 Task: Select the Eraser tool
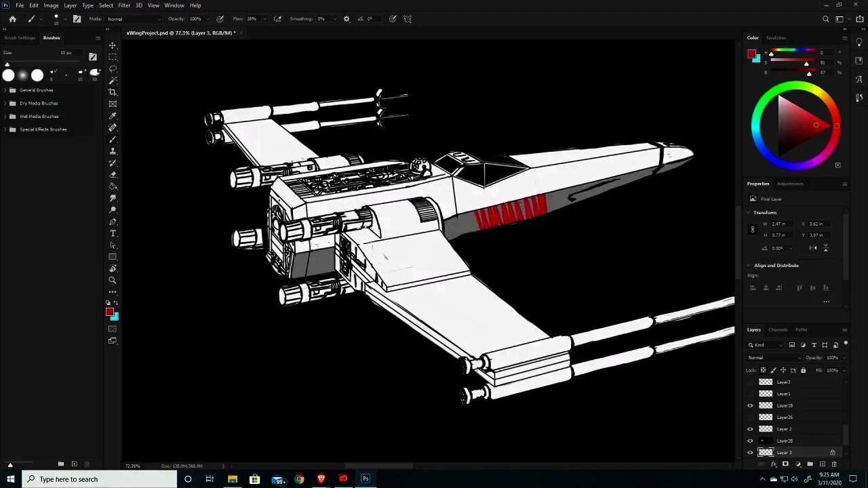point(113,175)
